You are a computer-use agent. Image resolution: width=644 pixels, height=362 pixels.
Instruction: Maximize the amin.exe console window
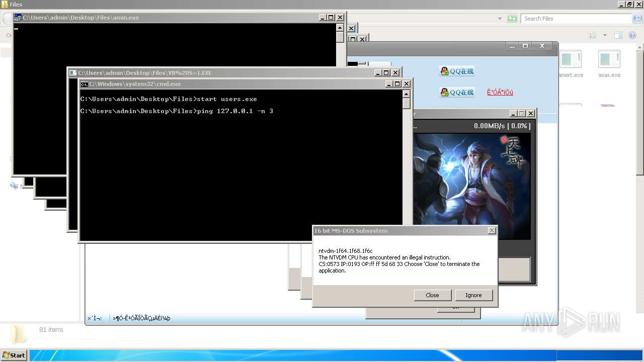[x=331, y=18]
